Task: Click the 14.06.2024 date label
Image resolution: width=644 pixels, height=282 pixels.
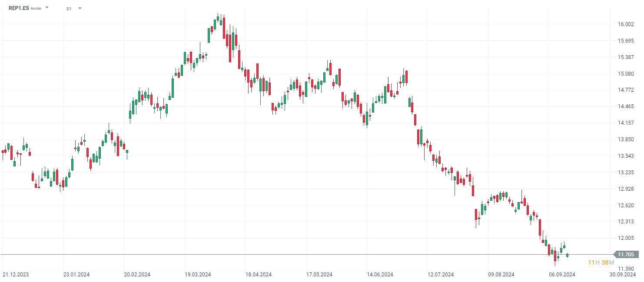Action: (x=380, y=275)
